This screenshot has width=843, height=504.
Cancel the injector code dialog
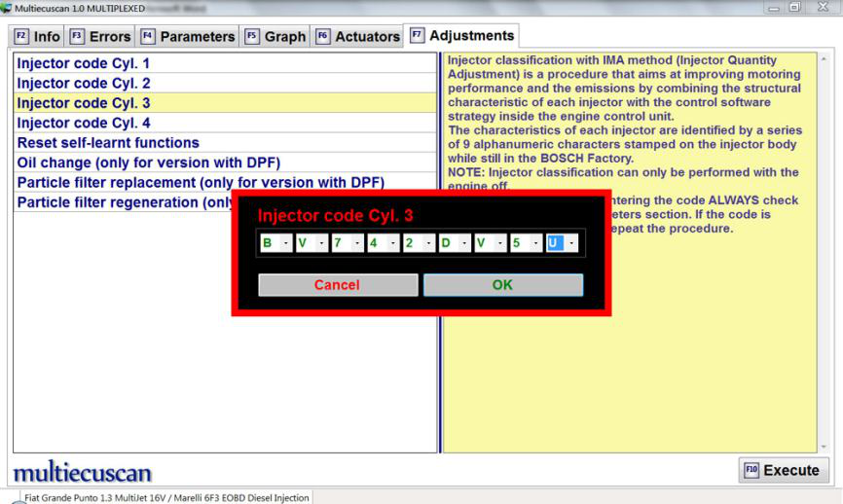[x=337, y=285]
